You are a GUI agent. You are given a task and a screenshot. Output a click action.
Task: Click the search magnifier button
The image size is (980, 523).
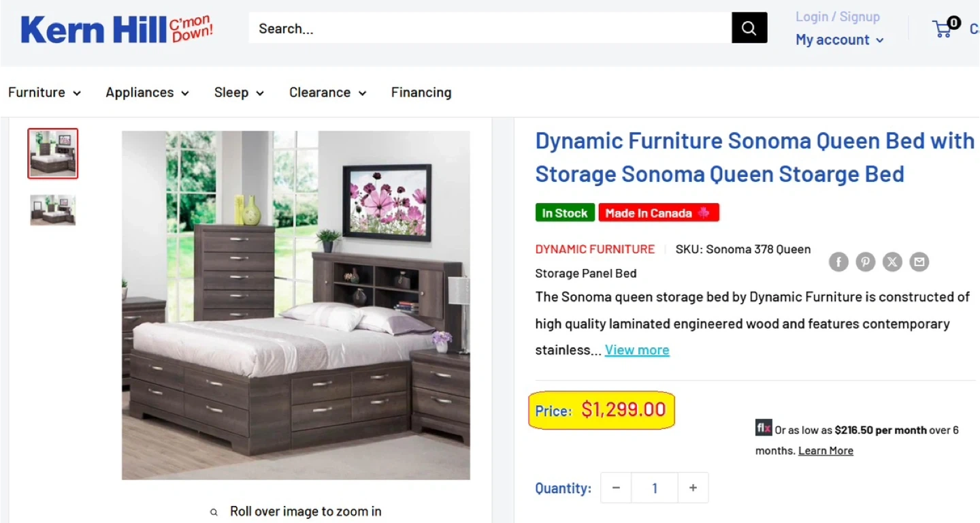749,28
